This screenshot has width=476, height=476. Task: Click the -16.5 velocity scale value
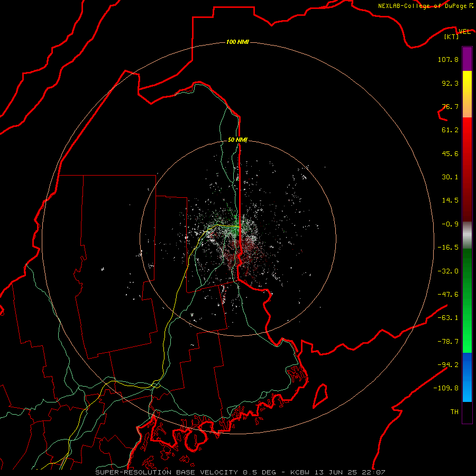(448, 248)
